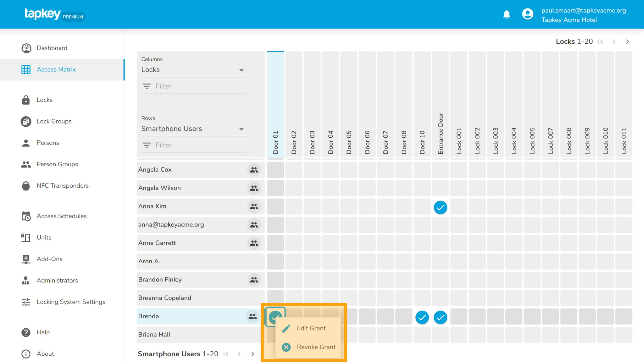
Task: Expand the Rows Smartphone Users dropdown
Action: click(x=194, y=129)
